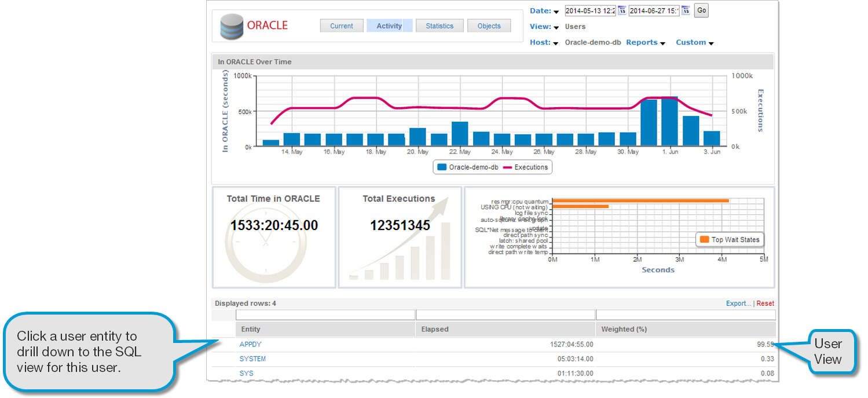
Task: Select SYS weighted value 0.08
Action: pyautogui.click(x=768, y=373)
